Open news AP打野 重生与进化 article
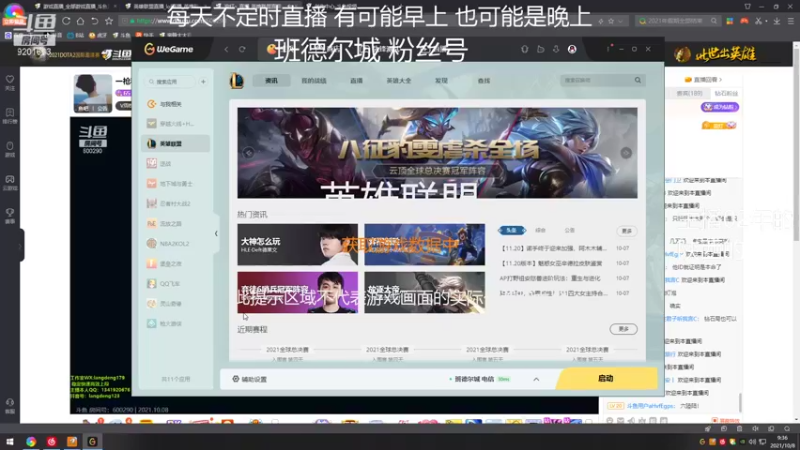 (x=550, y=279)
